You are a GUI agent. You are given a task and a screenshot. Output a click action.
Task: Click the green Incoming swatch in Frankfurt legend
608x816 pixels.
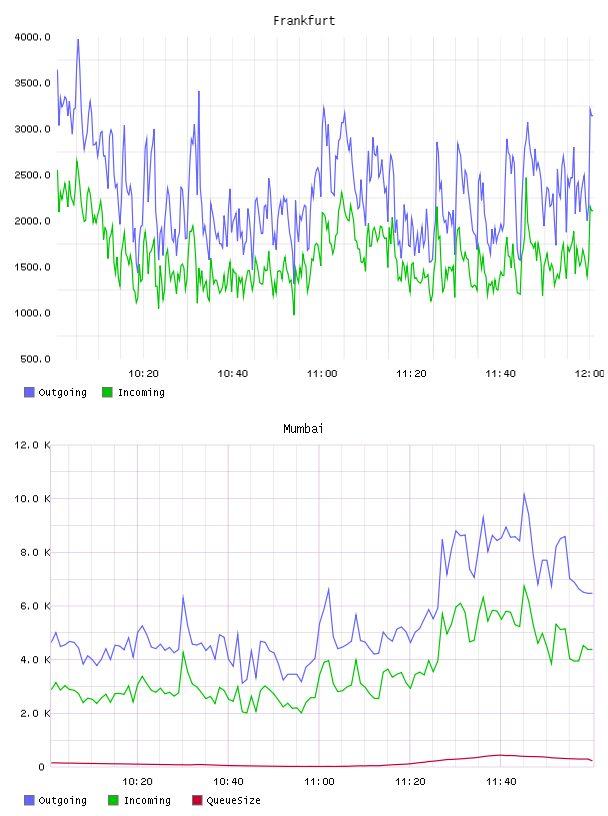[107, 392]
